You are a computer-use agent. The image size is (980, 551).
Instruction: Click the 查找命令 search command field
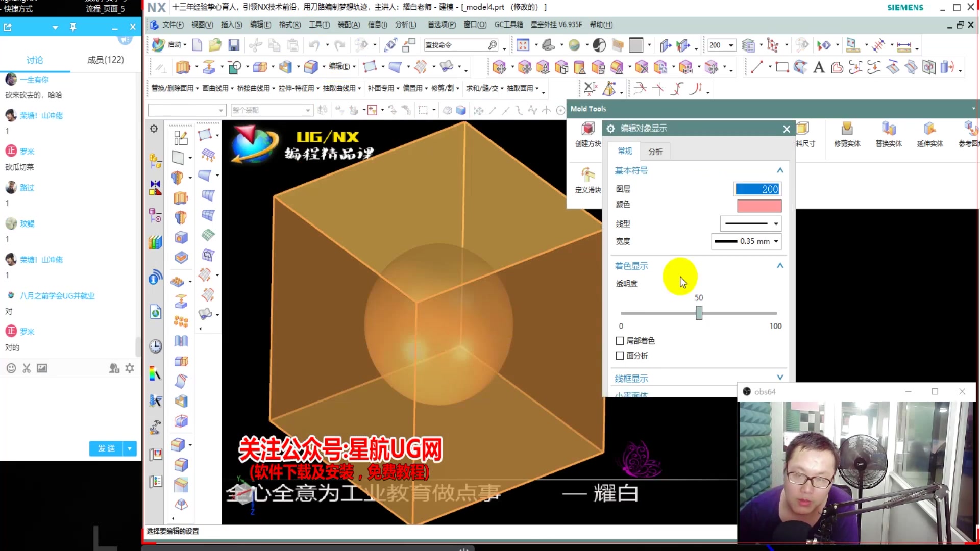(x=457, y=45)
